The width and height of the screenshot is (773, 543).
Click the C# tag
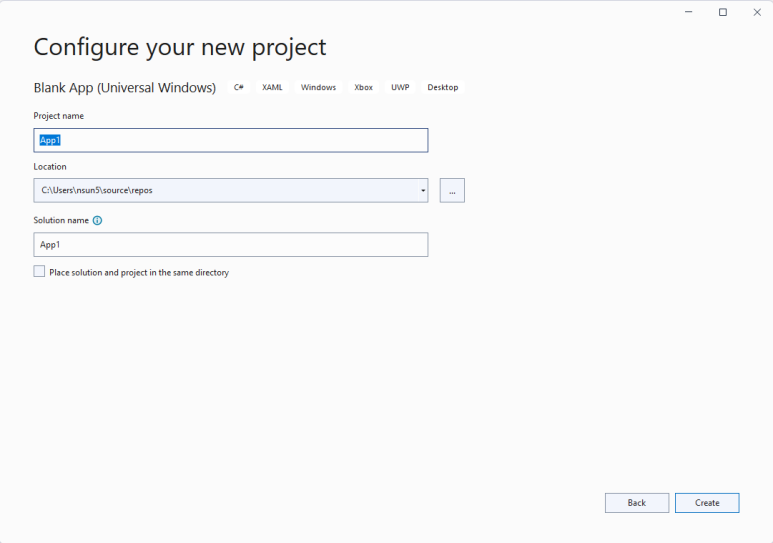(x=239, y=87)
